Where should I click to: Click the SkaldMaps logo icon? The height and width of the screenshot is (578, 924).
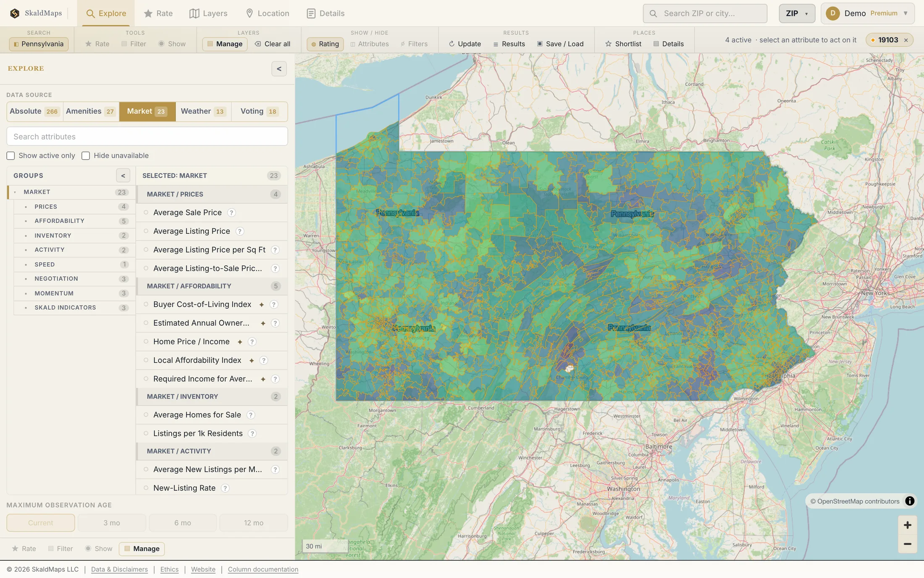pos(15,13)
